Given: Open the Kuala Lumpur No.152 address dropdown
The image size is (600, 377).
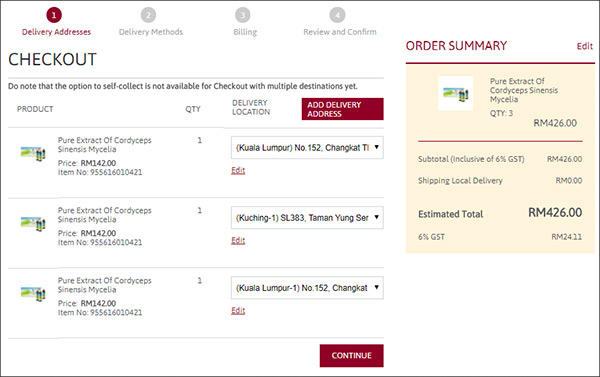Looking at the screenshot, I should coord(307,147).
